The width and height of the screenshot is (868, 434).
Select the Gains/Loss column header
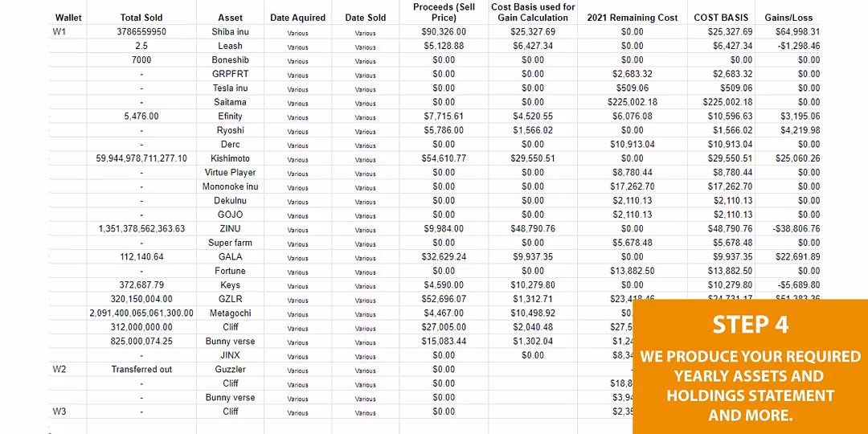click(792, 18)
